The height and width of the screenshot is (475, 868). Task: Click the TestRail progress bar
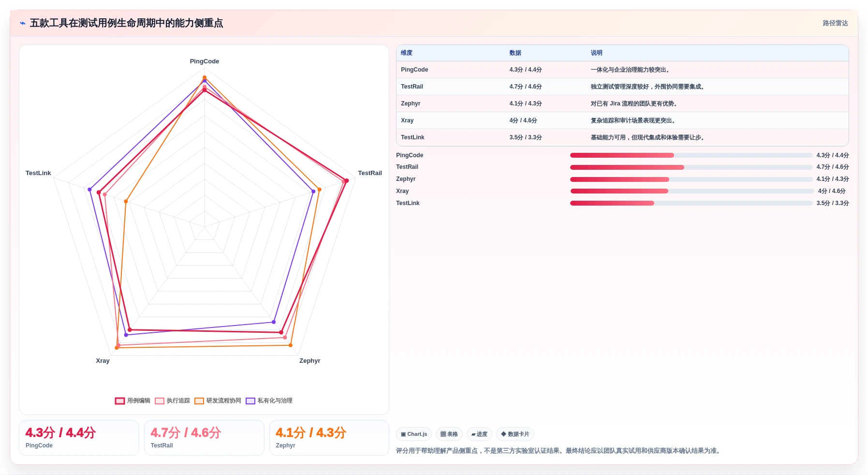pyautogui.click(x=691, y=167)
